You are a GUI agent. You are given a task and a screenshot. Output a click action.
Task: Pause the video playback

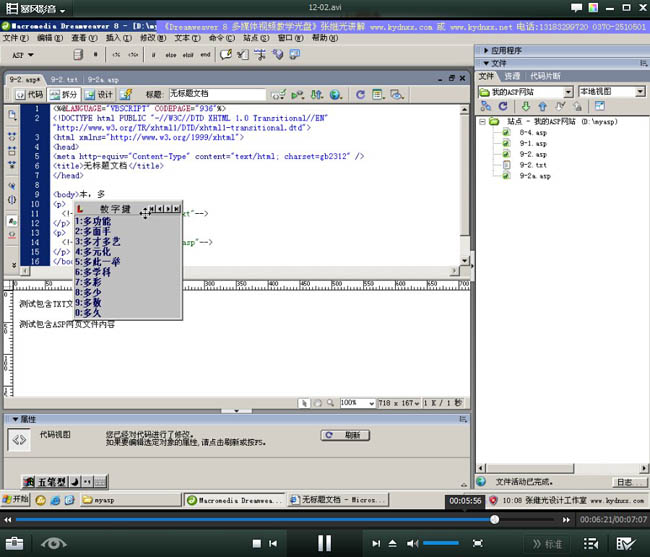(325, 543)
